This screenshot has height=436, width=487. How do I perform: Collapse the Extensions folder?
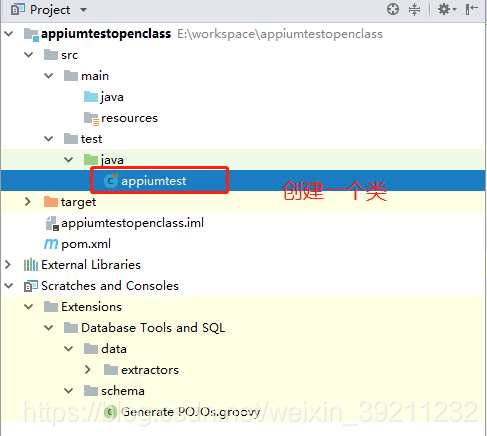click(29, 307)
